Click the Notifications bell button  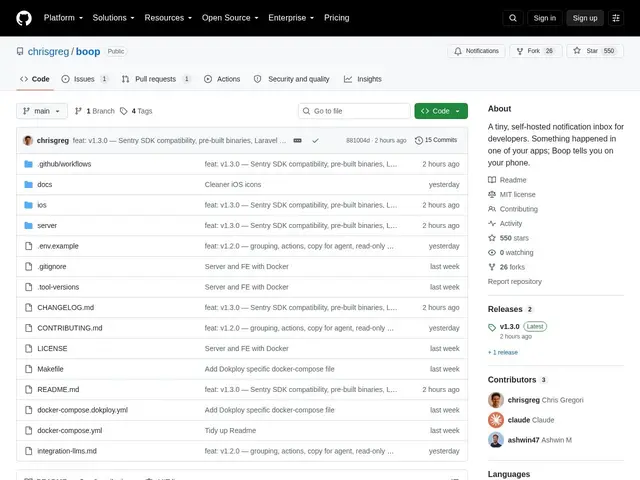(x=476, y=51)
